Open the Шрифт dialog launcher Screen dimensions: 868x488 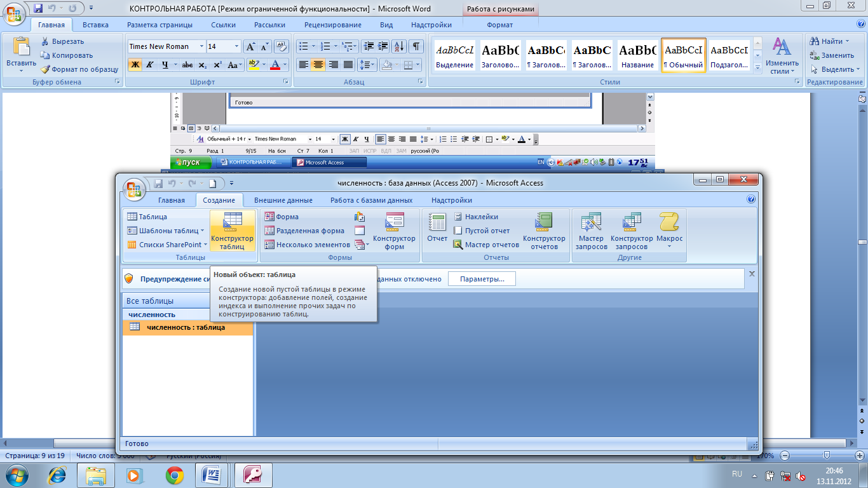point(286,82)
